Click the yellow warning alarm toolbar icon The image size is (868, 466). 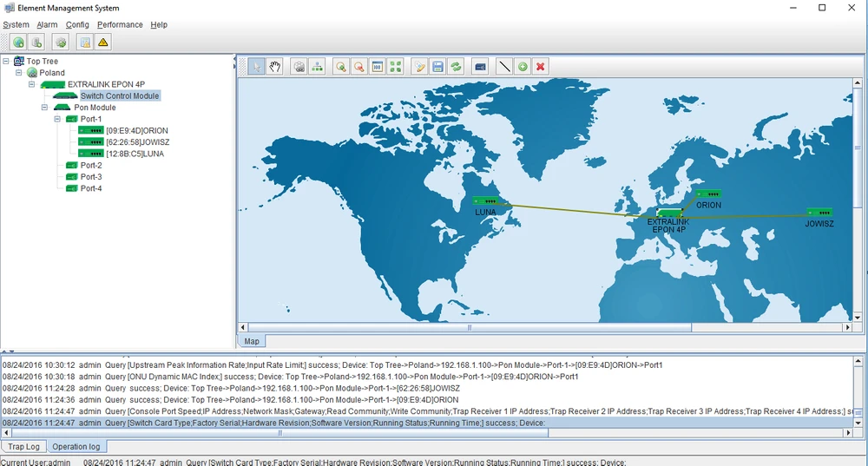coord(103,42)
